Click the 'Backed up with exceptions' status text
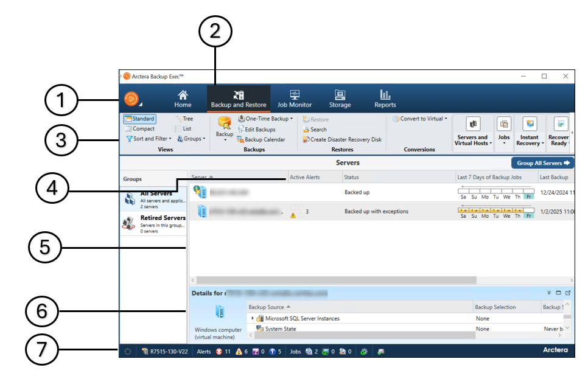This screenshot has width=588, height=376. [x=377, y=212]
